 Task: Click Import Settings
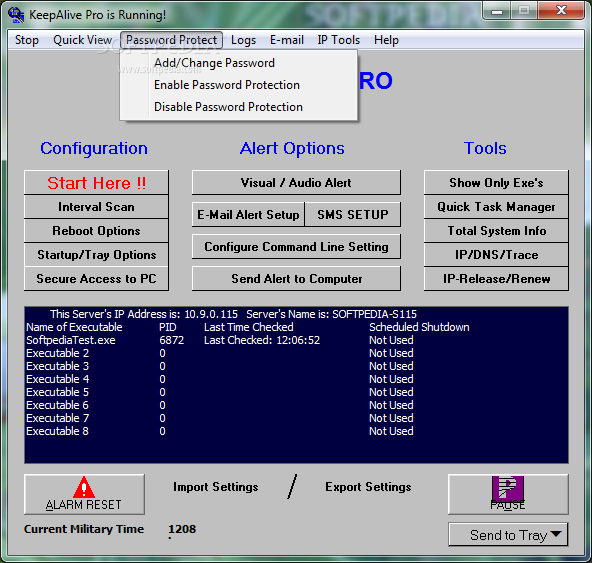(x=216, y=487)
